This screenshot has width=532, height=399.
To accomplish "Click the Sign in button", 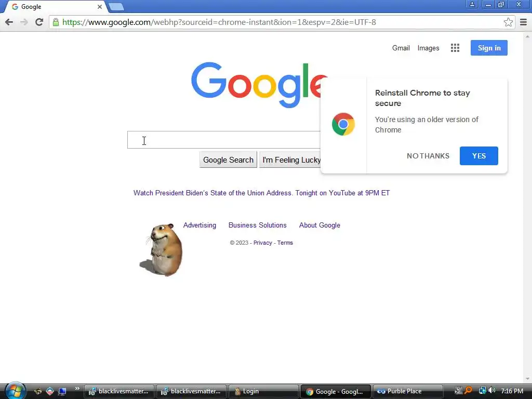I will [489, 48].
